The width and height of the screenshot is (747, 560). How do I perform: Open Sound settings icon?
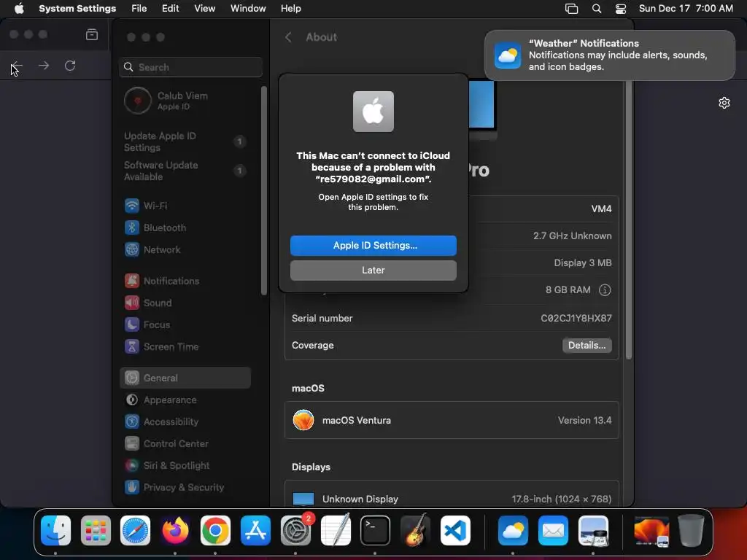[132, 303]
